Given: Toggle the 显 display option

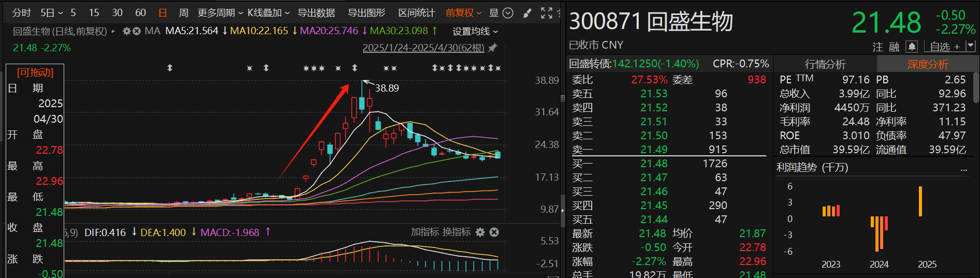Looking at the screenshot, I should click(x=494, y=13).
